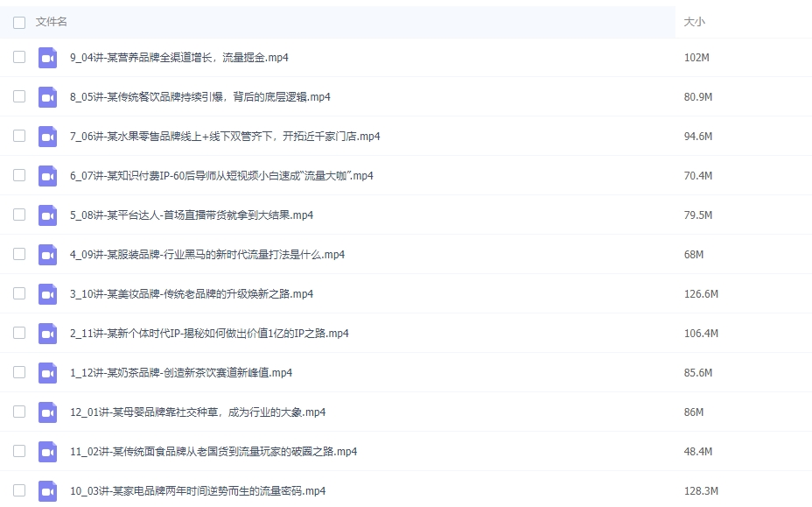Check the select-all checkbox in the header
Viewport: 812px width, 507px height.
tap(18, 22)
